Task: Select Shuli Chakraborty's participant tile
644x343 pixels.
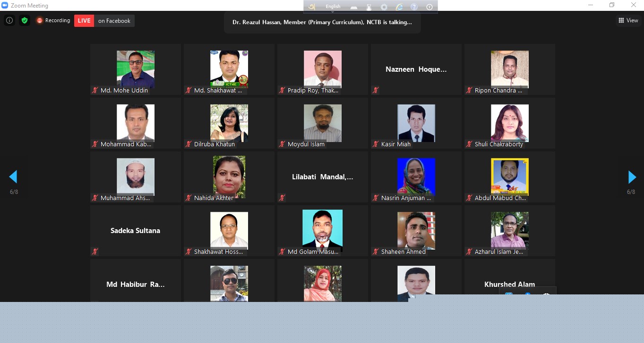Action: [510, 123]
